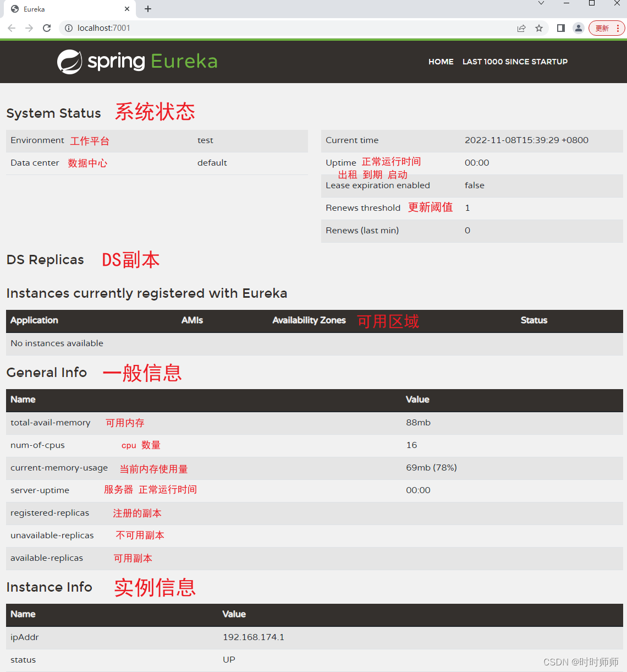Viewport: 627px width, 672px height.
Task: Open a new browser tab
Action: click(148, 9)
